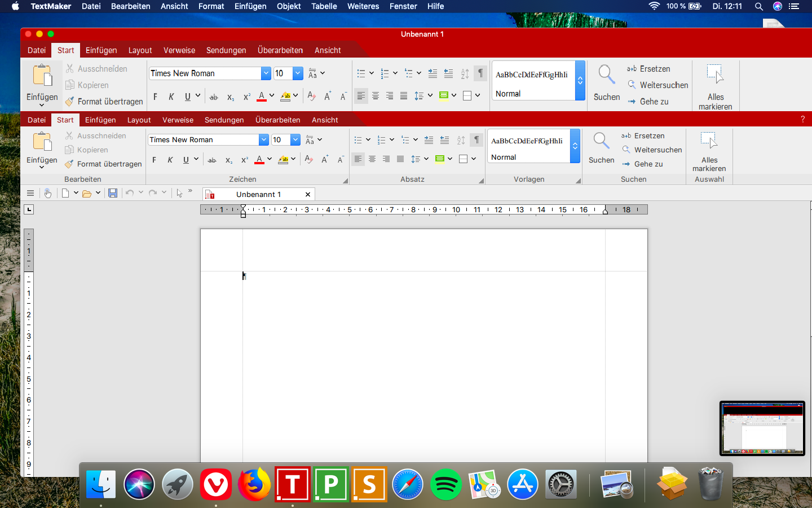Click Ersetzen in the lower ribbon

(x=648, y=136)
